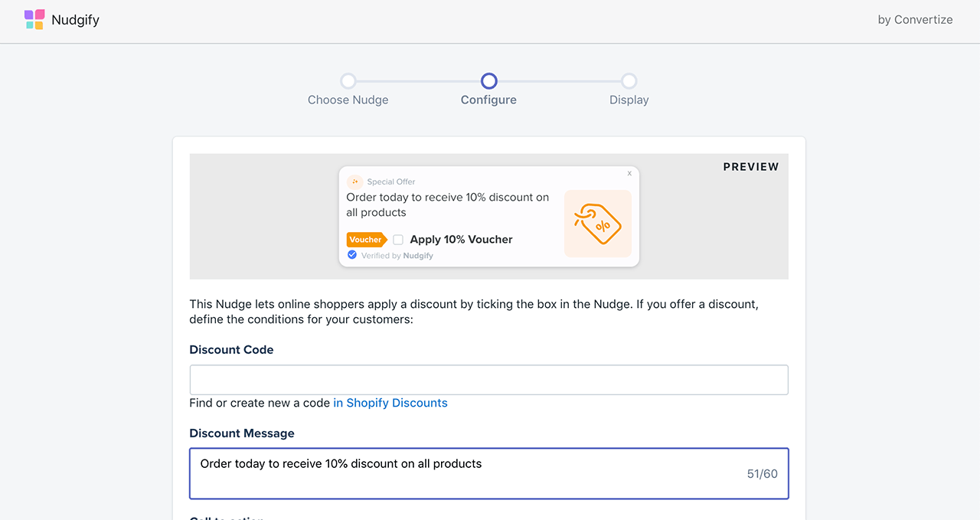Go to the Choose Nudge step label
Viewport: 980px width, 520px height.
pyautogui.click(x=348, y=100)
